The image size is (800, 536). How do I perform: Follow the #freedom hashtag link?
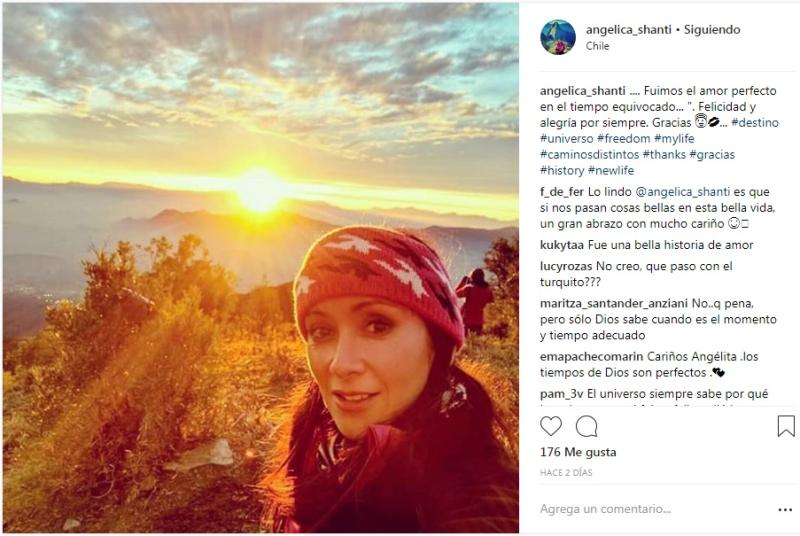(623, 139)
